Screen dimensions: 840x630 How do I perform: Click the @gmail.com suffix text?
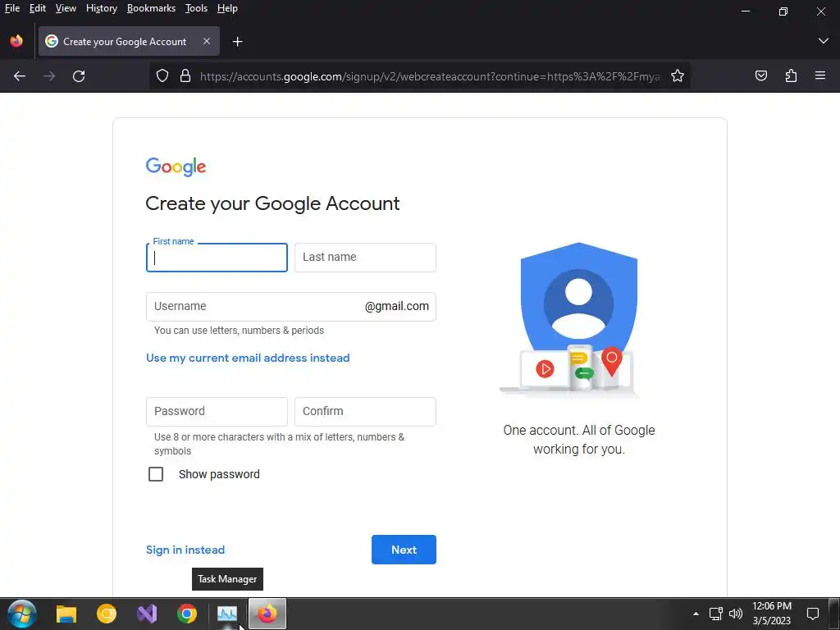click(x=396, y=307)
